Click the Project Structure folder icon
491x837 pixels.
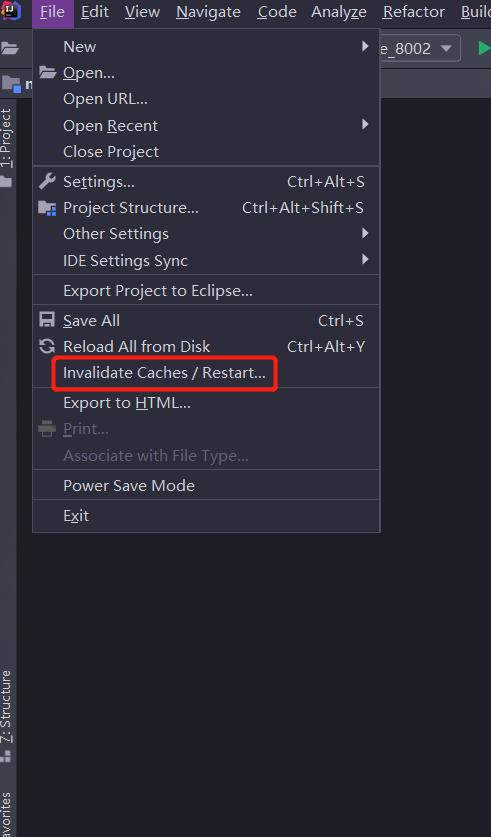pyautogui.click(x=47, y=208)
